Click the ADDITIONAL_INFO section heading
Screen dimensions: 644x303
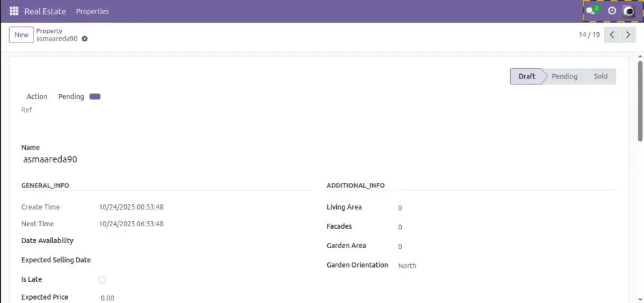[355, 186]
